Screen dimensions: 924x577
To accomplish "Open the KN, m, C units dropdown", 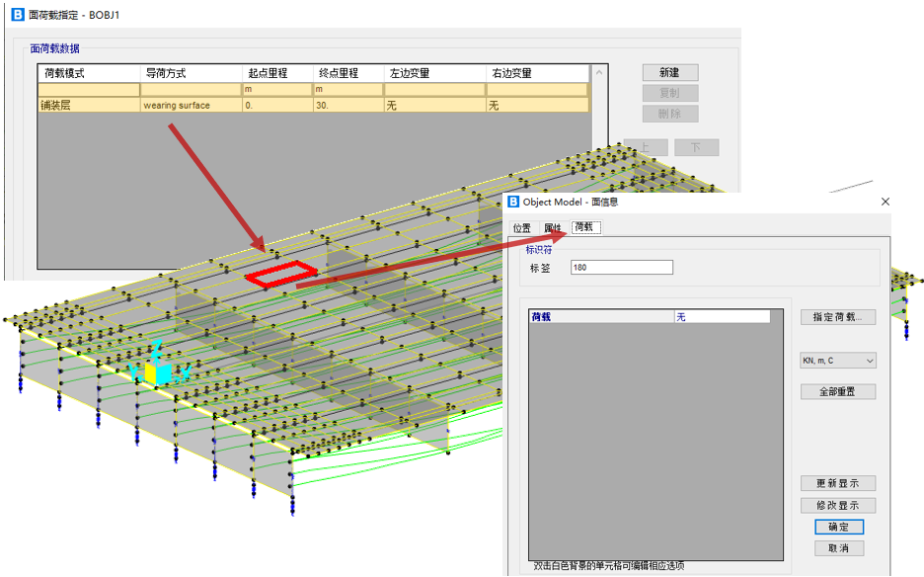I will pyautogui.click(x=838, y=361).
